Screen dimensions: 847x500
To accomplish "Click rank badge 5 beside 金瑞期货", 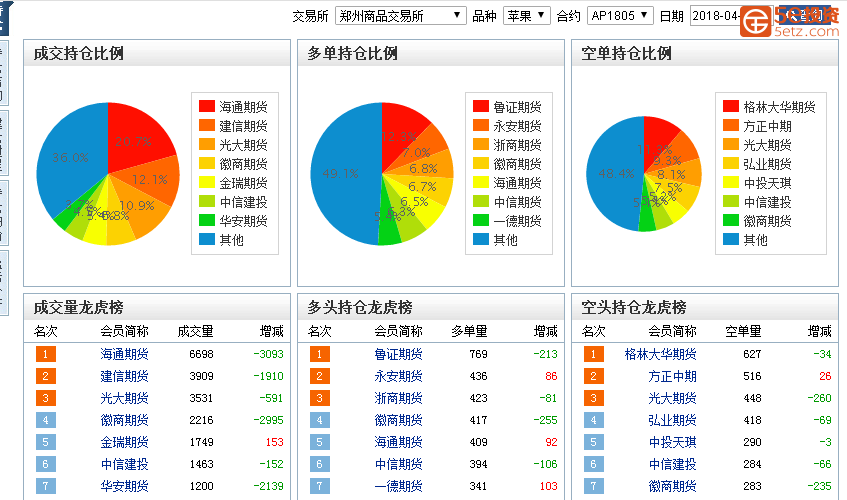I will point(45,442).
